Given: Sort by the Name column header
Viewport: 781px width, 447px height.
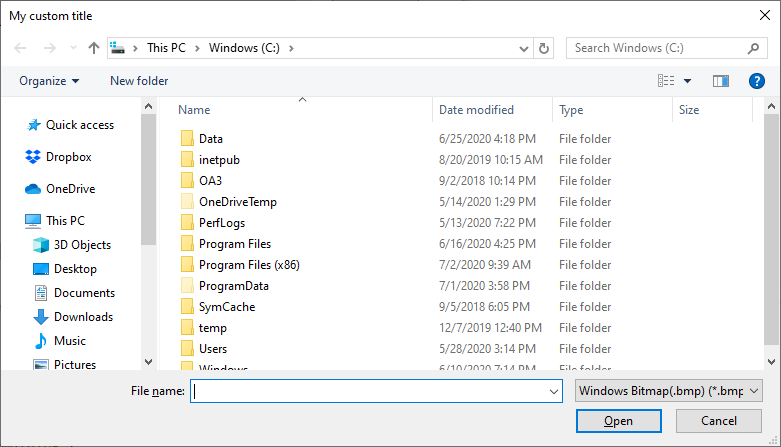Looking at the screenshot, I should 194,110.
